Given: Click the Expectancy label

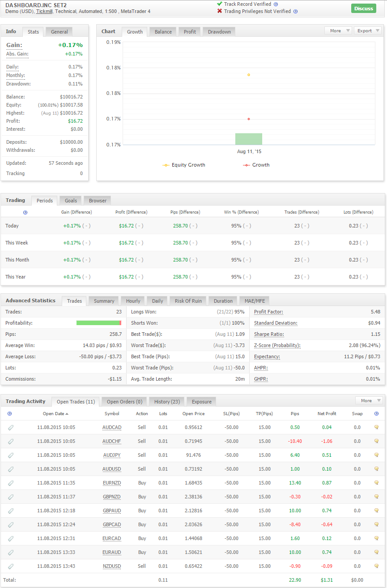Looking at the screenshot, I should tap(267, 356).
